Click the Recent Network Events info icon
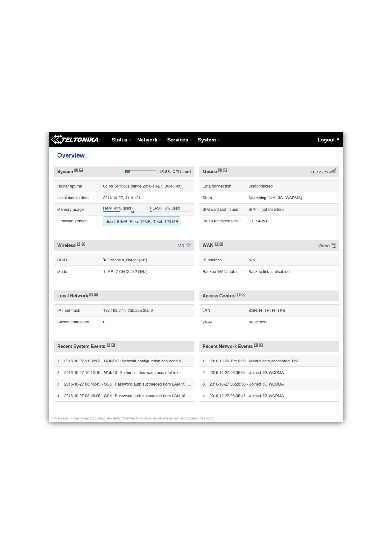Viewport: 392px width, 554px height. tap(256, 345)
